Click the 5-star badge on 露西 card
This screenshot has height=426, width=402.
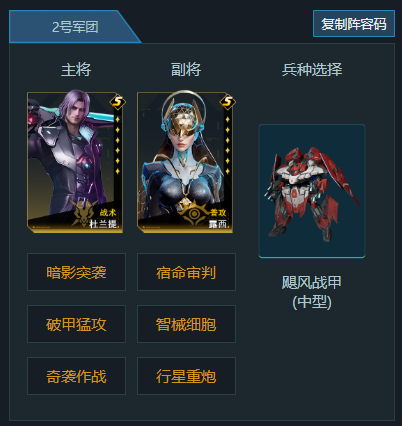(228, 102)
